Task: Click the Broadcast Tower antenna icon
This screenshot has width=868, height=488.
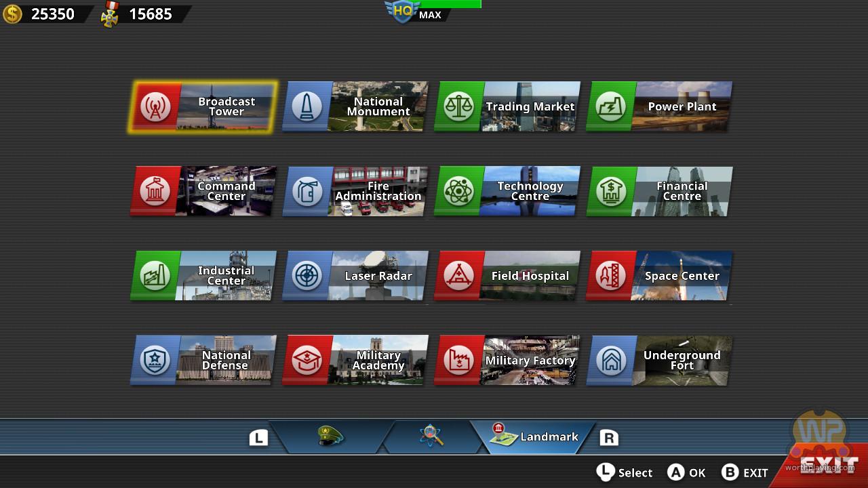Action: (155, 107)
